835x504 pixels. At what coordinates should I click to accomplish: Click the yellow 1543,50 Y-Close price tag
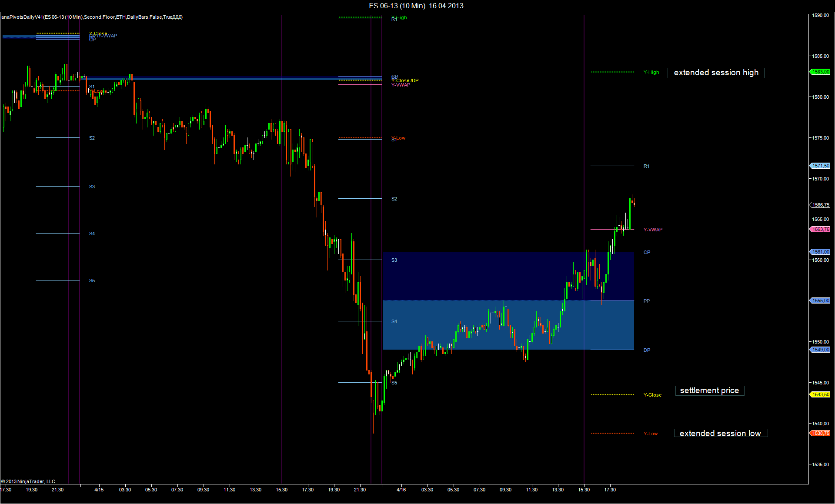click(821, 394)
